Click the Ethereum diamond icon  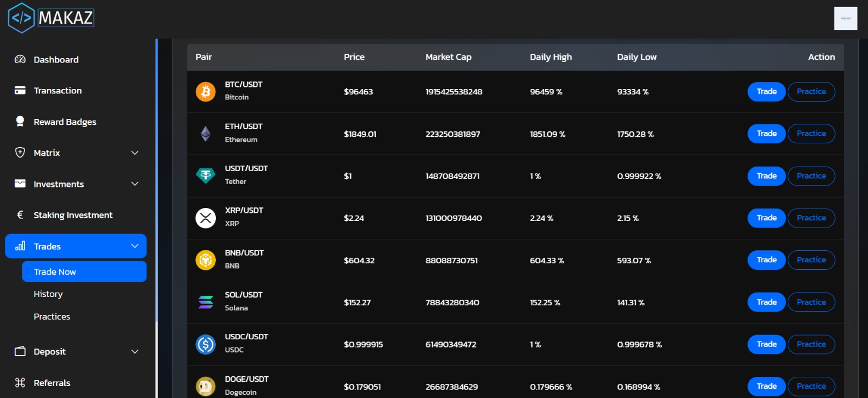[x=206, y=134]
